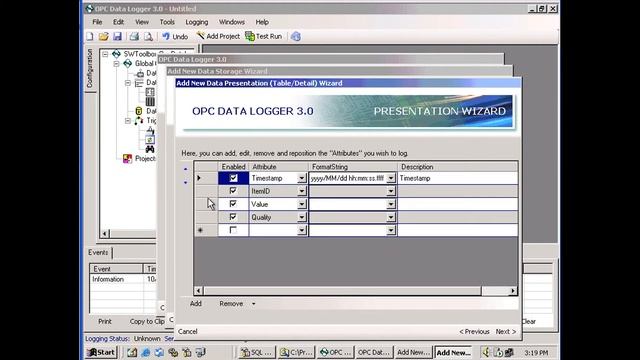The image size is (640, 360).
Task: Click the Print toolbar icon
Action: [x=134, y=36]
